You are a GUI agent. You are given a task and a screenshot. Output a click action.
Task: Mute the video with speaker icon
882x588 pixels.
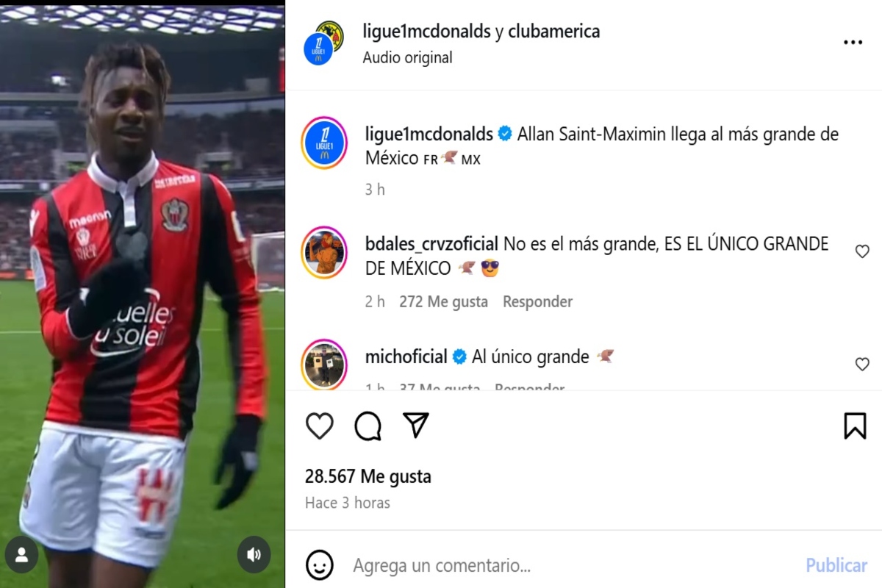[254, 555]
